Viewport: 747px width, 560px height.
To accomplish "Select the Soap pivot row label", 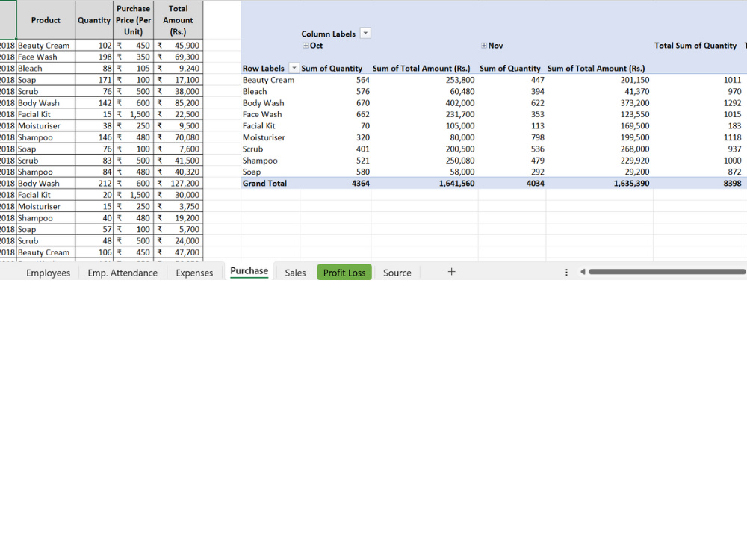I will tap(252, 172).
